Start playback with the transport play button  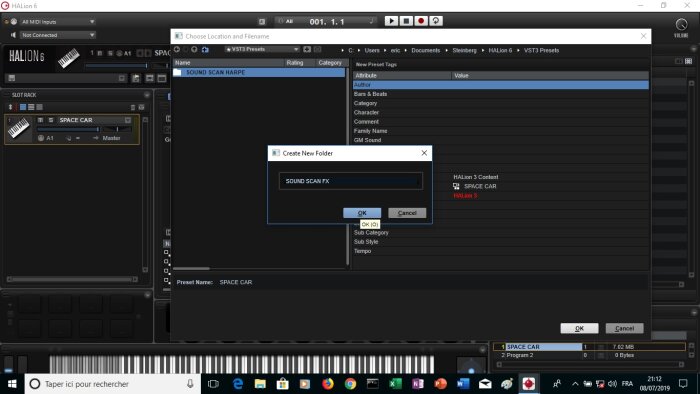click(391, 21)
